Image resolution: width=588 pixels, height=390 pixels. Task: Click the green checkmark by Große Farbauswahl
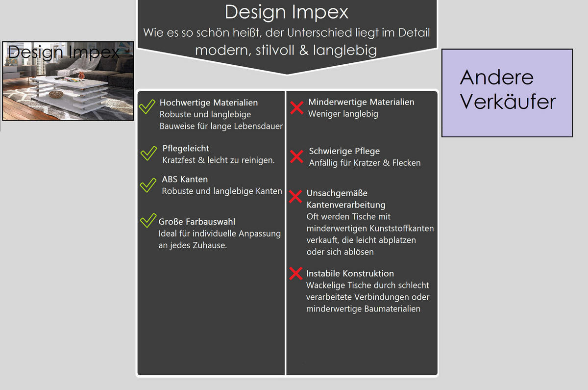pyautogui.click(x=147, y=221)
